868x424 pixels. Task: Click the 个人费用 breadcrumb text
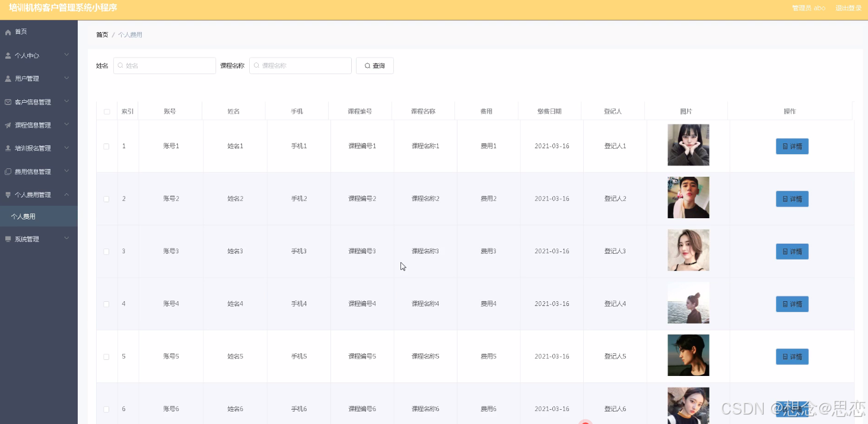click(x=130, y=35)
